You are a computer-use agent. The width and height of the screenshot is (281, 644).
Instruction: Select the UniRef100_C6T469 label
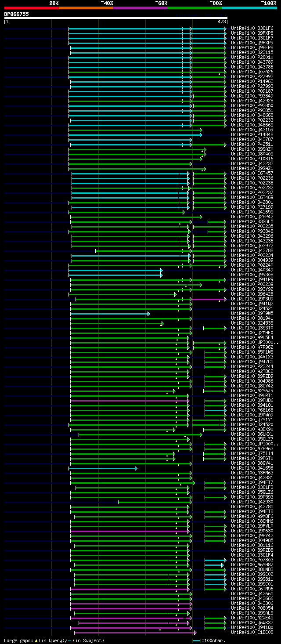[x=252, y=197]
